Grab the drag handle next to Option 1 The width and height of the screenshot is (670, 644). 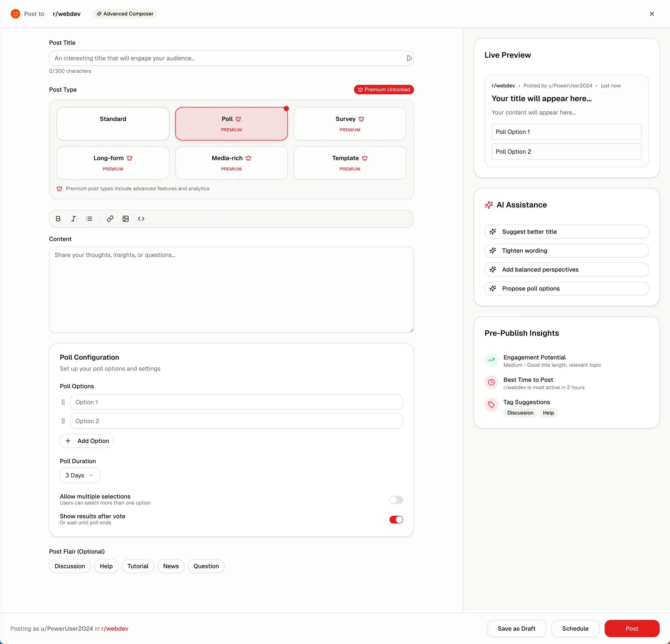tap(63, 402)
